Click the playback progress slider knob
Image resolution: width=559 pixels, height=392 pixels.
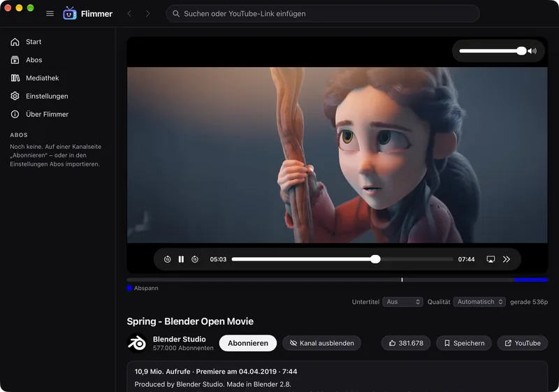pyautogui.click(x=375, y=259)
